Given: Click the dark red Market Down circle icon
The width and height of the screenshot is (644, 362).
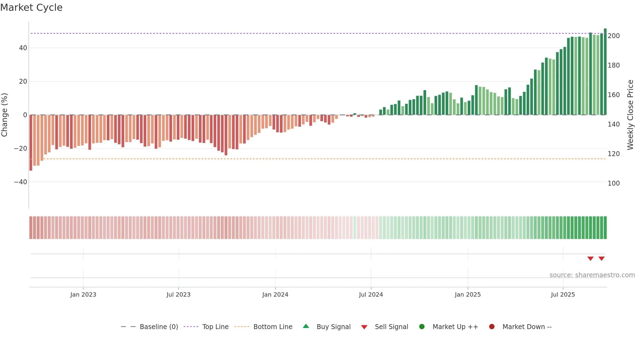Looking at the screenshot, I should 492,327.
